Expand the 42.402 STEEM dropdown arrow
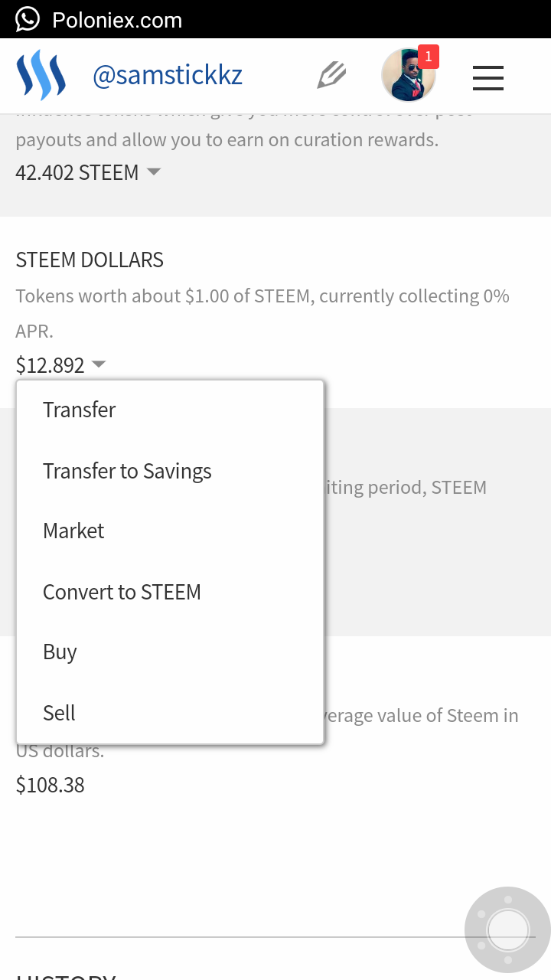The width and height of the screenshot is (551, 980). click(x=154, y=172)
